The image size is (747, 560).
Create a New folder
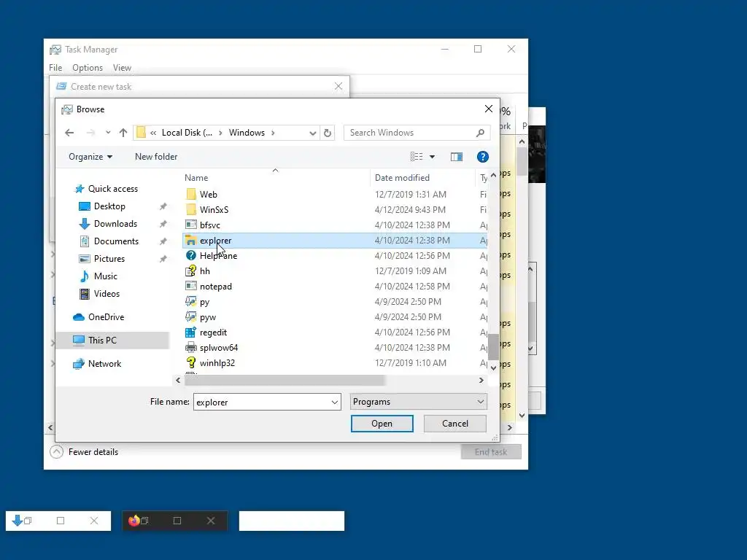click(156, 157)
